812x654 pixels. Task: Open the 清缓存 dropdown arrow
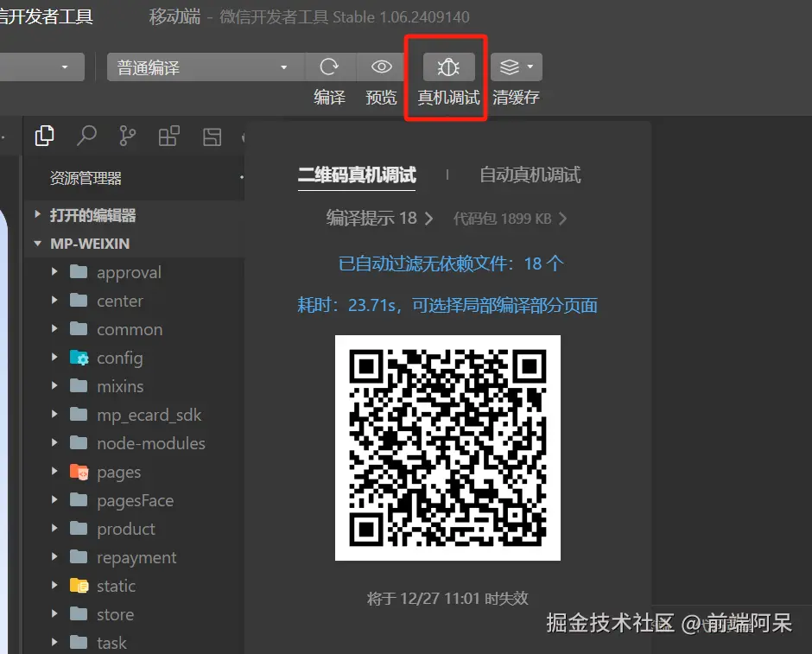point(530,67)
